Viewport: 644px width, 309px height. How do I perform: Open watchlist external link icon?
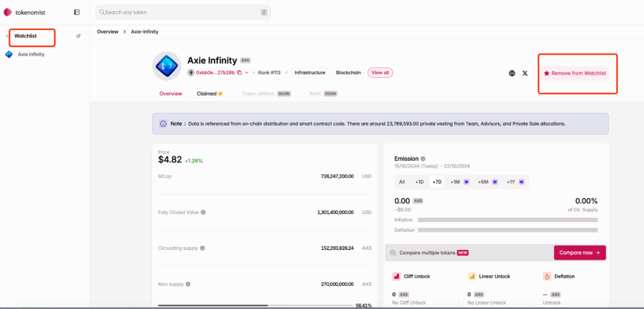(x=79, y=36)
